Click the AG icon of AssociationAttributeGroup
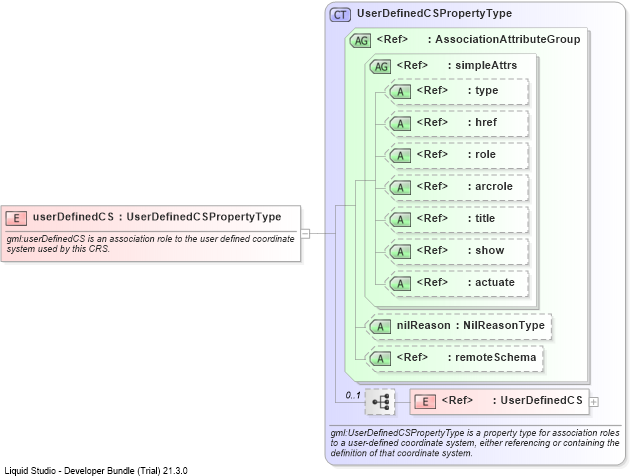 pyautogui.click(x=360, y=41)
